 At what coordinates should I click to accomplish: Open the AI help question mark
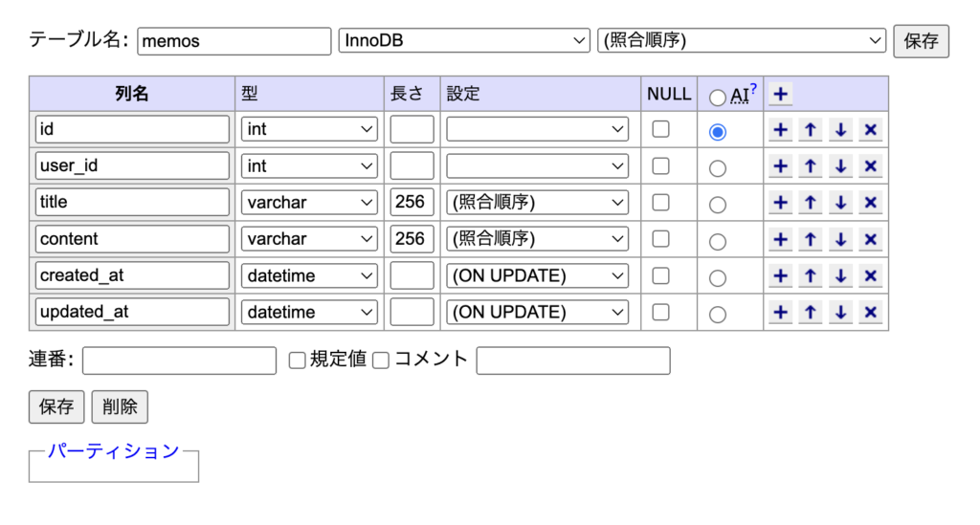click(753, 88)
